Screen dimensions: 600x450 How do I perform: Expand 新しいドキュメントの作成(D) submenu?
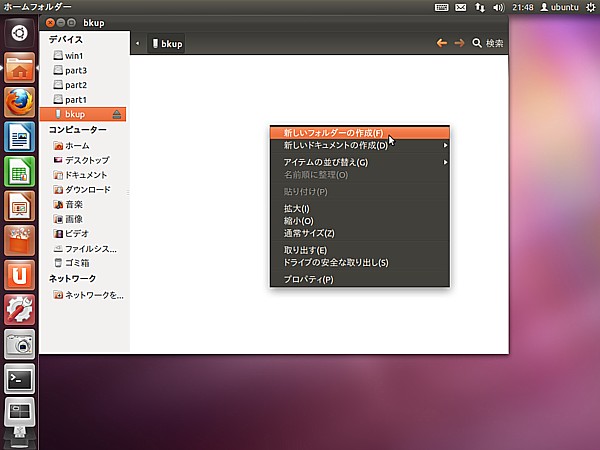360,145
